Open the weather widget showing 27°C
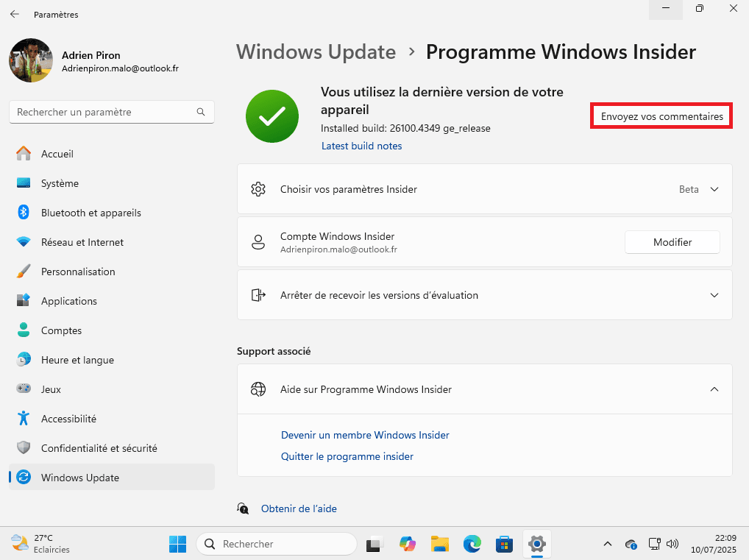The height and width of the screenshot is (560, 749). click(40, 544)
